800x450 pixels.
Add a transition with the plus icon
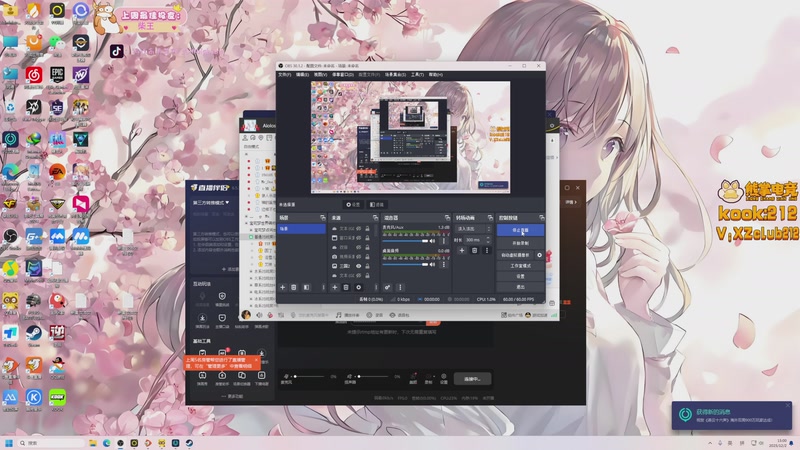click(462, 251)
